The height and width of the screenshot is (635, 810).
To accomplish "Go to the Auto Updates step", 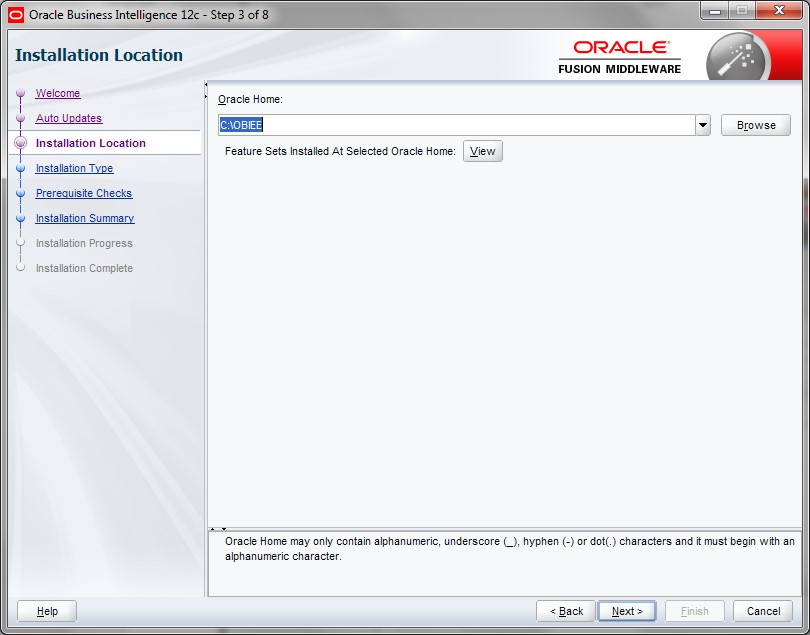I will (68, 119).
